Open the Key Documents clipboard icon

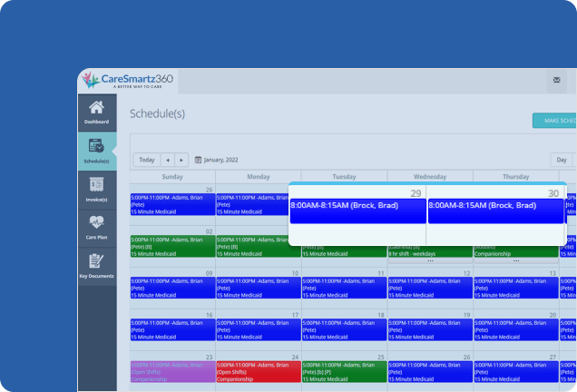(96, 260)
